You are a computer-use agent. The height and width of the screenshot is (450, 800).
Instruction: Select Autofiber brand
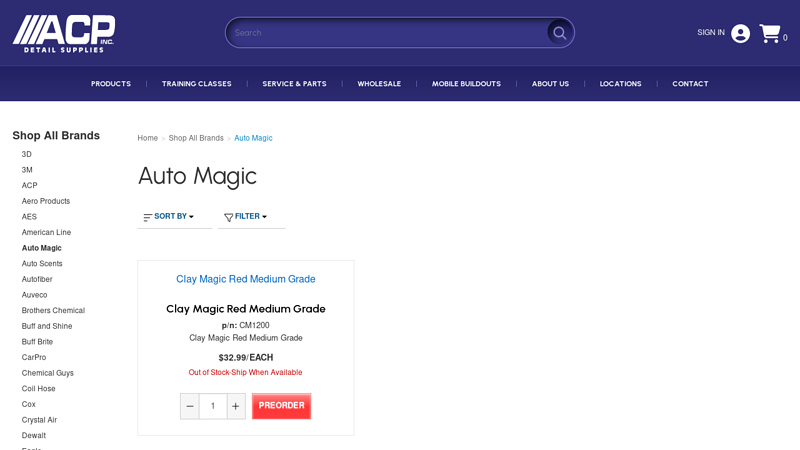pos(37,280)
